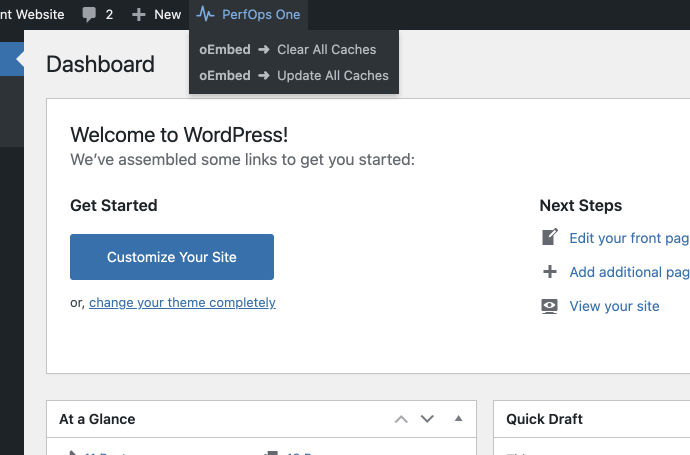The height and width of the screenshot is (455, 690).
Task: Open View your site link
Action: point(614,306)
